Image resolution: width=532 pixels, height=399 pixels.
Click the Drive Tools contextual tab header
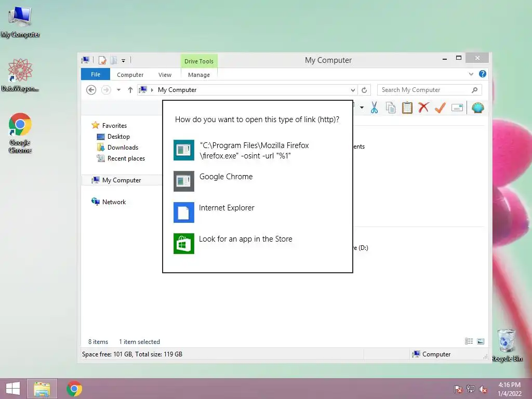(199, 61)
